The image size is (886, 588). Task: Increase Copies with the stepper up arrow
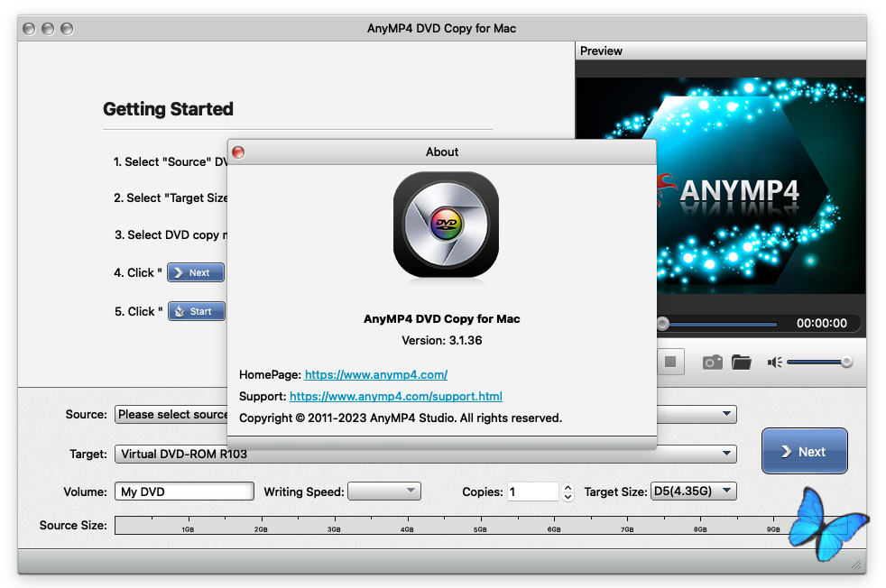568,487
